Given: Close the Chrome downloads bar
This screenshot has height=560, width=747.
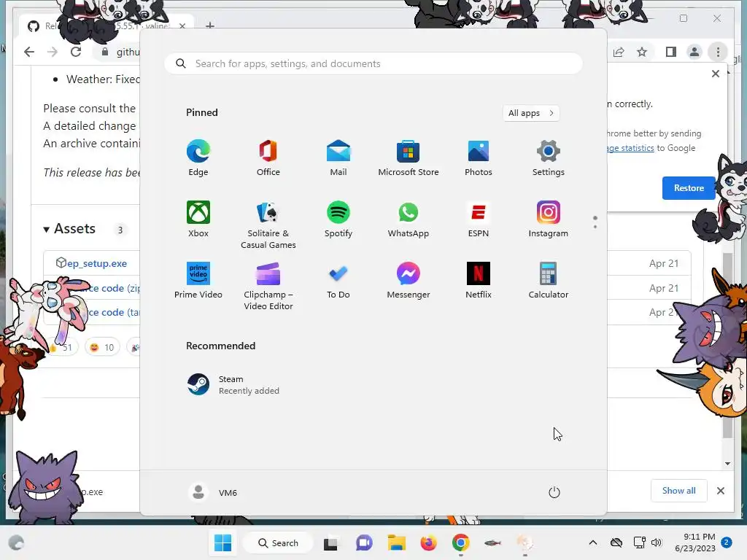Looking at the screenshot, I should (721, 491).
